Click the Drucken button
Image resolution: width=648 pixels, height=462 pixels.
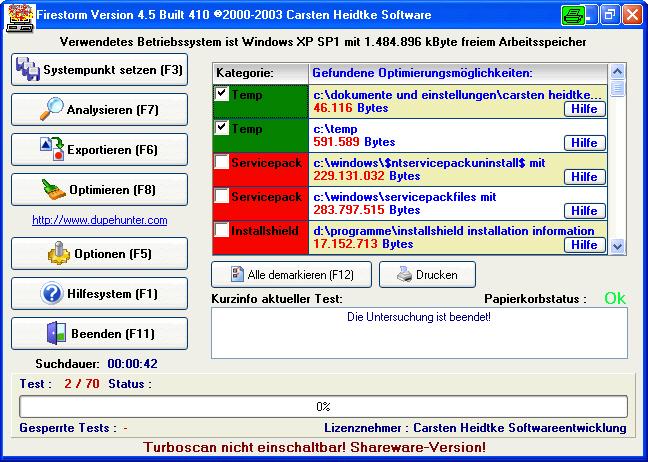[x=427, y=274]
